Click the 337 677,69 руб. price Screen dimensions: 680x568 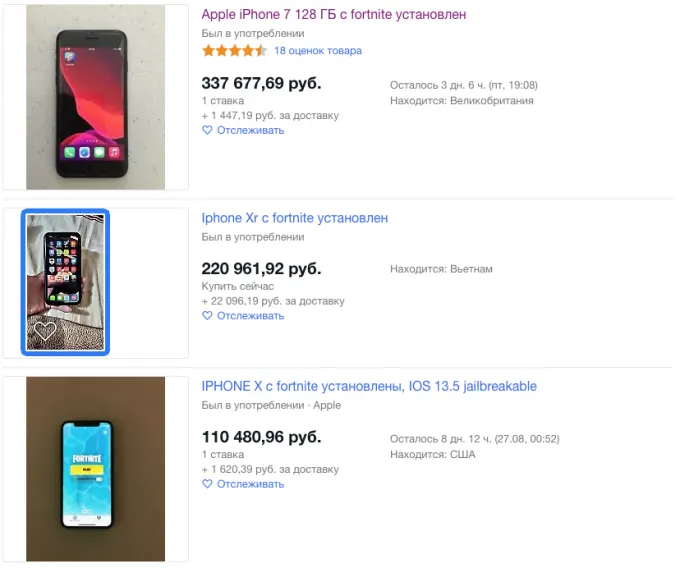(x=257, y=82)
